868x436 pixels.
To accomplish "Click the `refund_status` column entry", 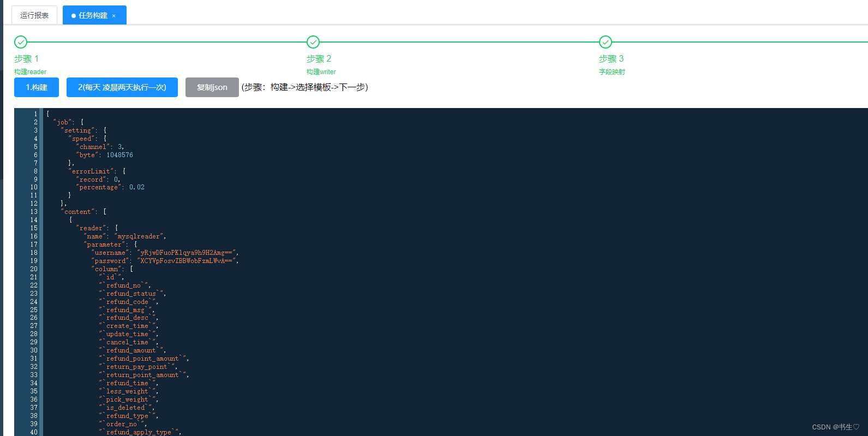I will point(131,294).
